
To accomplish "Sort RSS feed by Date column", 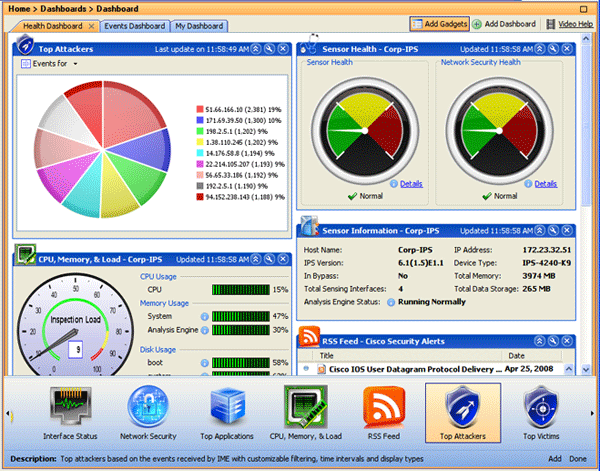I will point(532,355).
